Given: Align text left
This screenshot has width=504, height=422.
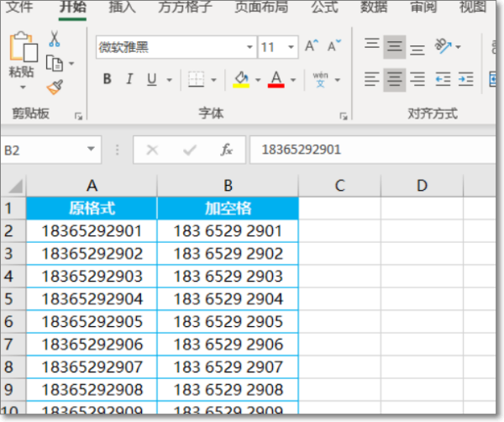Looking at the screenshot, I should [372, 80].
